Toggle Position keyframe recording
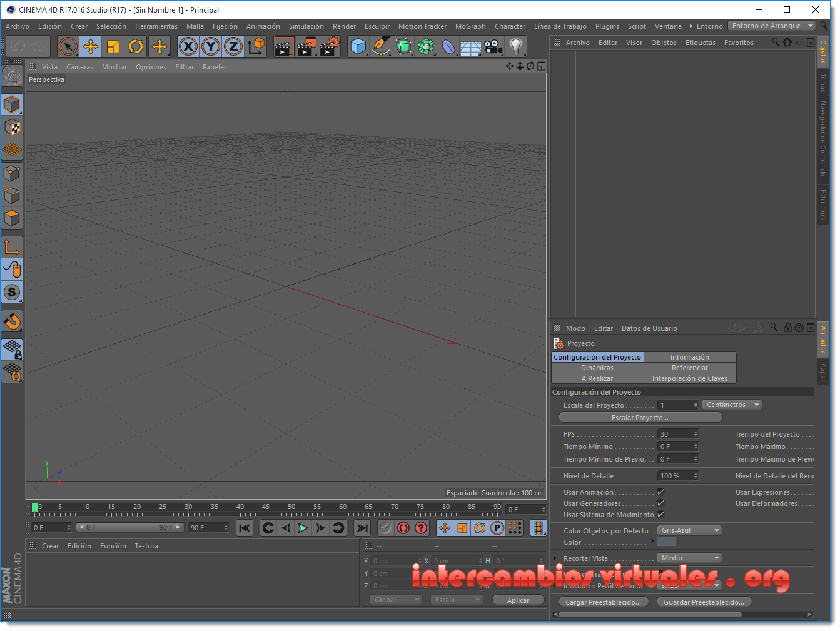 pyautogui.click(x=445, y=528)
